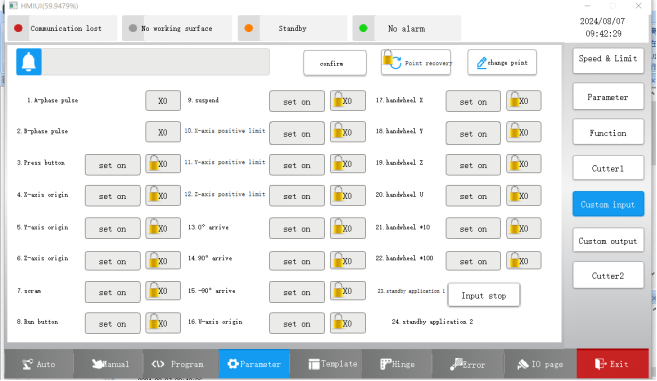This screenshot has height=381, width=657.
Task: Toggle set on for handwheel X
Action: (x=473, y=101)
